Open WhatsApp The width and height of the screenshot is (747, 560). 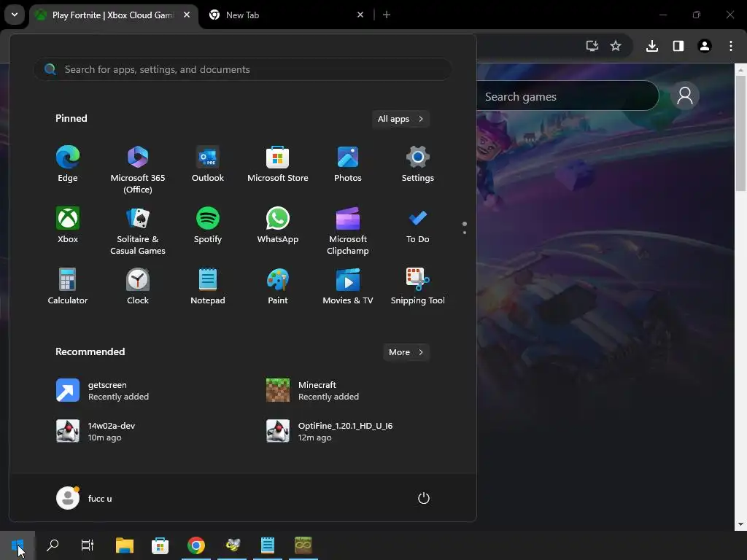point(278,225)
